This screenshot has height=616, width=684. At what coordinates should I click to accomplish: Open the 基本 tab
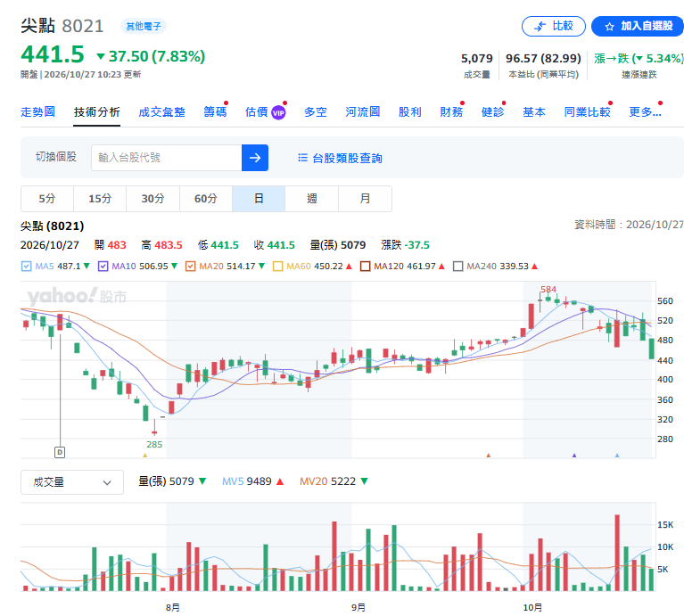534,112
